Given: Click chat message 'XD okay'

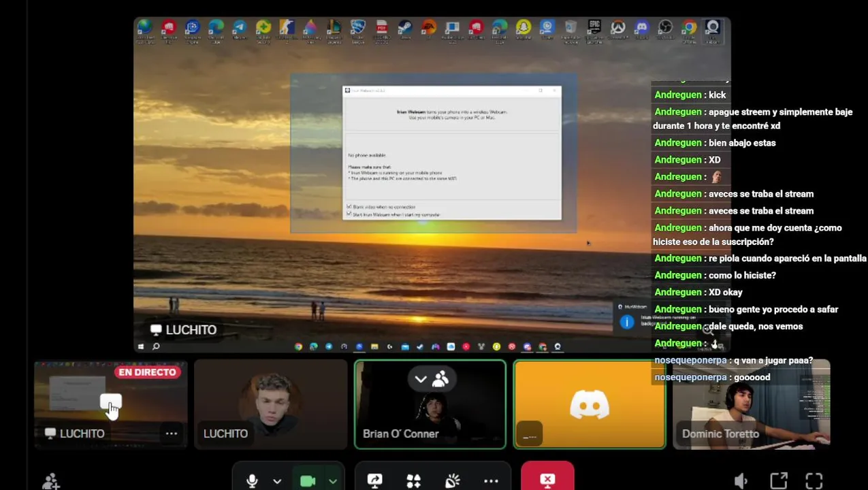Looking at the screenshot, I should [x=726, y=293].
